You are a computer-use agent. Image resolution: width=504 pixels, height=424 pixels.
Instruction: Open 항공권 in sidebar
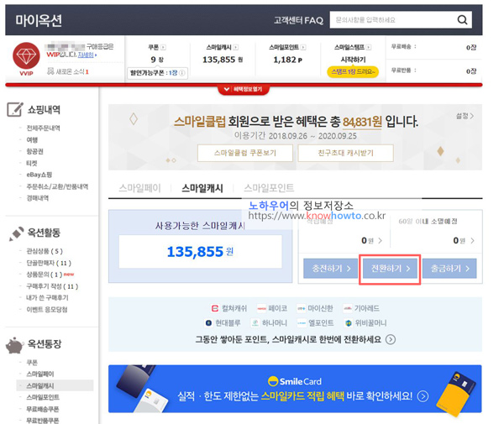[x=34, y=151]
